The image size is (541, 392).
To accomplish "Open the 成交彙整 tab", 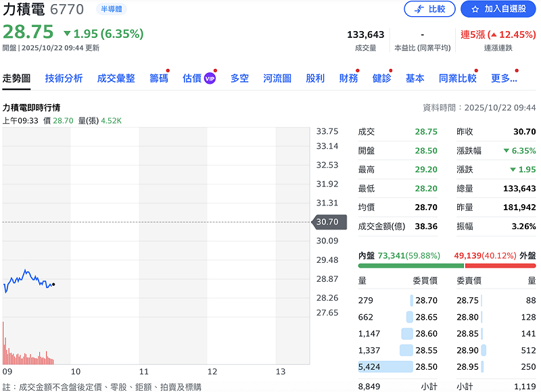I will 116,78.
